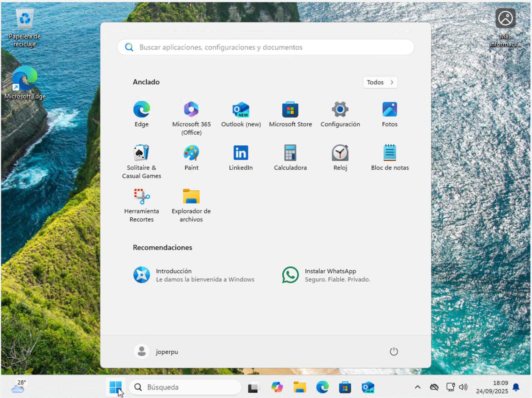This screenshot has width=532, height=398.
Task: Open Microsoft Store from pinned apps
Action: [x=290, y=114]
